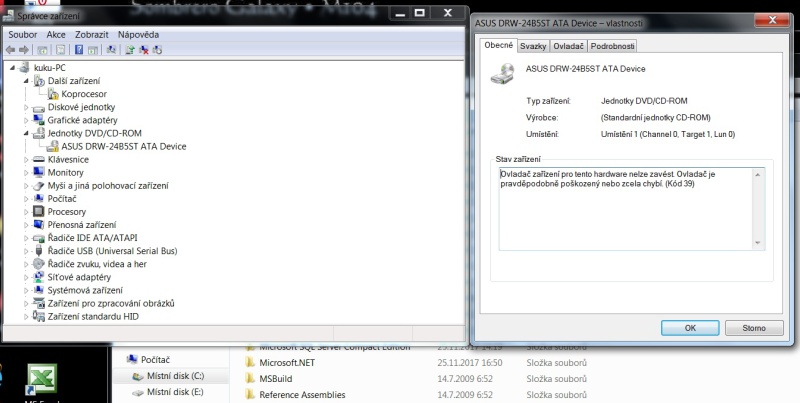Screen dimensions: 800x403
Task: Click the Procesory chip icon
Action: pyautogui.click(x=38, y=211)
